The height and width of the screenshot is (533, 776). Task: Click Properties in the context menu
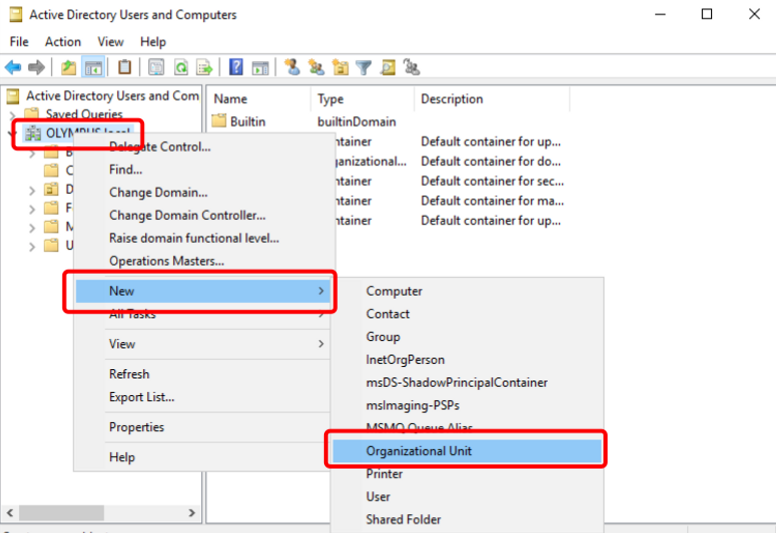[x=137, y=427]
